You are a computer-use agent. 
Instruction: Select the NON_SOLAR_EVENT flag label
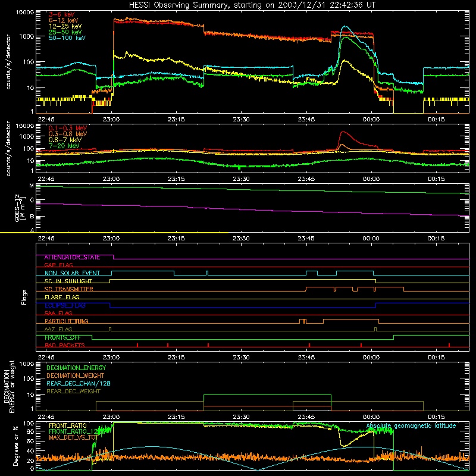pos(72,273)
